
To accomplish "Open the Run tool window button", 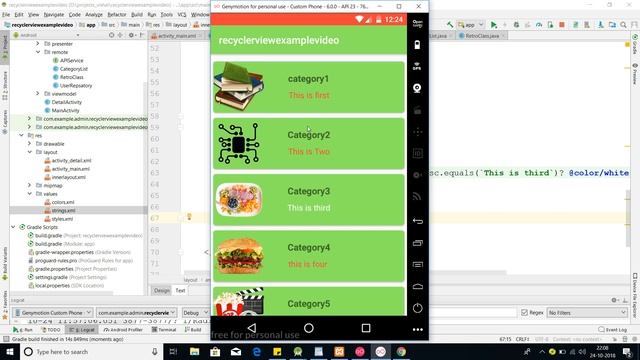I will tap(22, 329).
